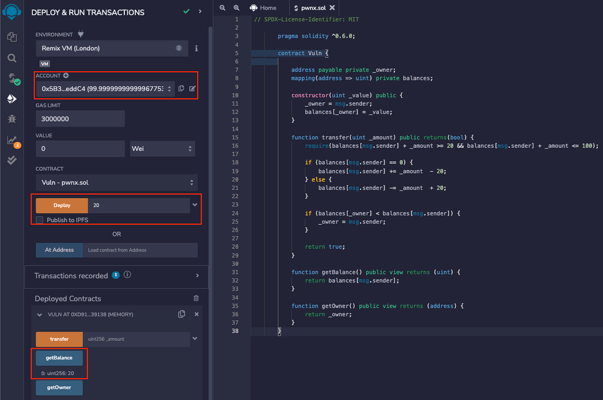Open the Wei unit dropdown

click(x=161, y=149)
